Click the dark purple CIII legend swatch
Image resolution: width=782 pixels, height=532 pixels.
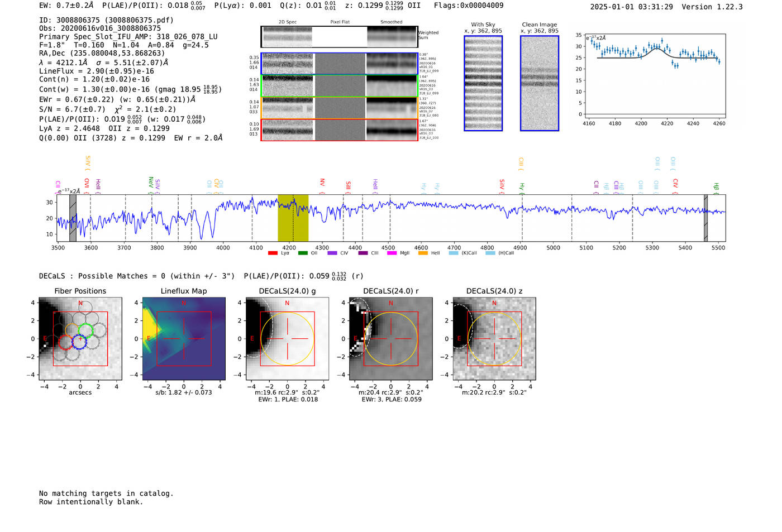click(x=363, y=253)
